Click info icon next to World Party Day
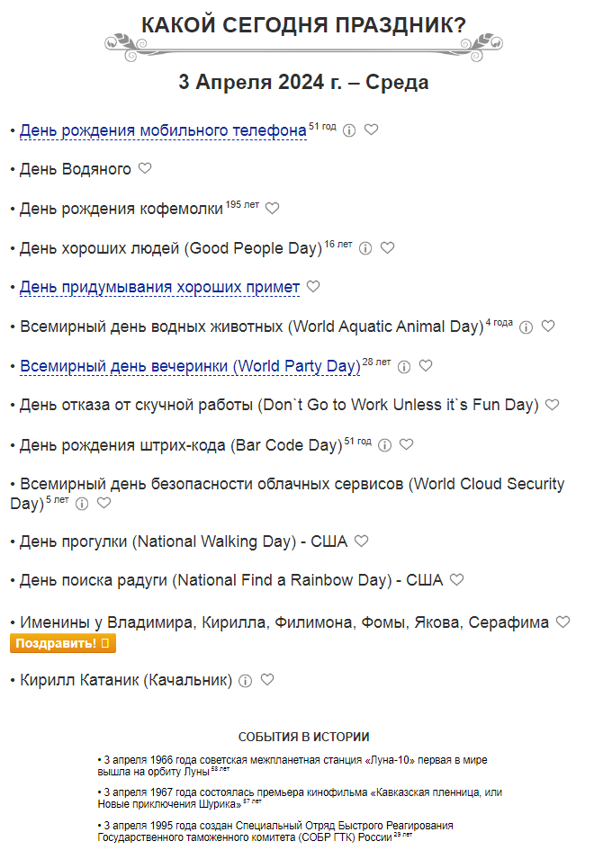603x868 pixels. tap(404, 367)
